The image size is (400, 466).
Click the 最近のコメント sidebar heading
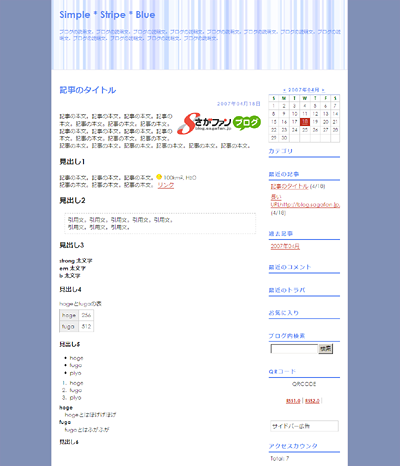[290, 267]
